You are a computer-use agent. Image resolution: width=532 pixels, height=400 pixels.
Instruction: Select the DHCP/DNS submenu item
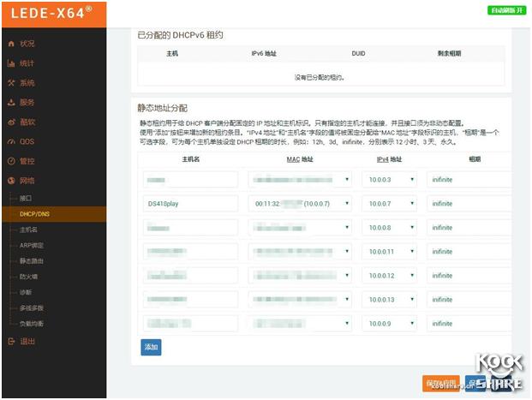[x=34, y=214]
